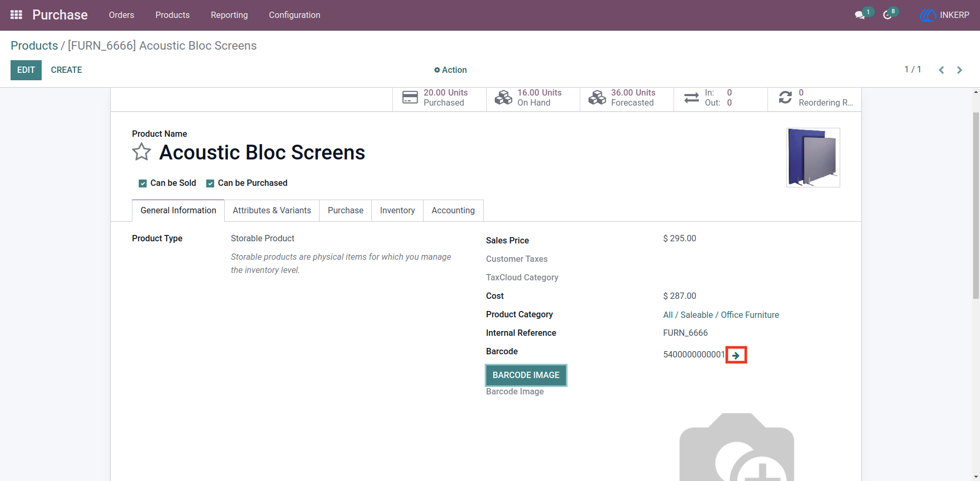Click the arrow icon beside the barcode number
The width and height of the screenshot is (980, 481).
(x=736, y=355)
